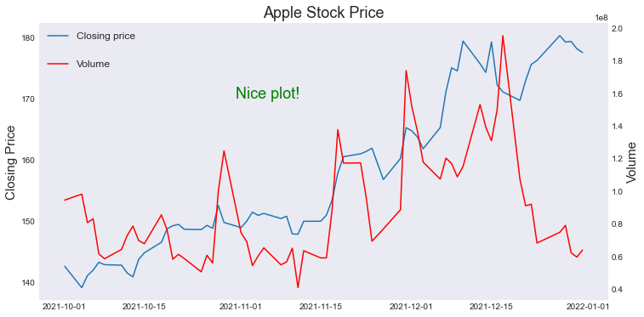The height and width of the screenshot is (317, 644).
Task: Click the 2.0 tick on the volume axis
Action: point(619,28)
